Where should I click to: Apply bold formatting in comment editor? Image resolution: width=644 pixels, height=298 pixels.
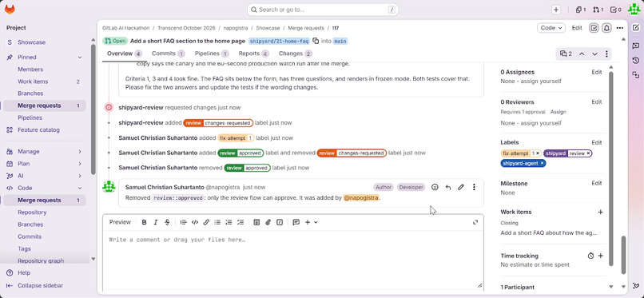[x=144, y=222]
